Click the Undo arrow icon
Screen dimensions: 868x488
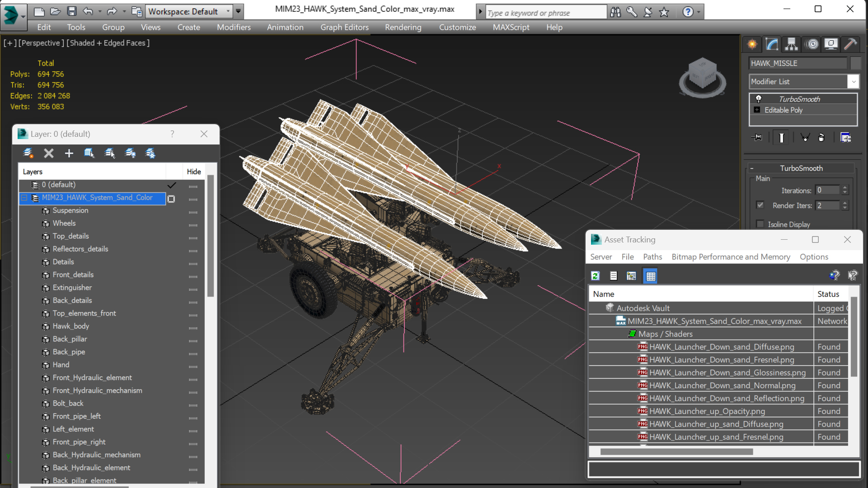pos(88,11)
